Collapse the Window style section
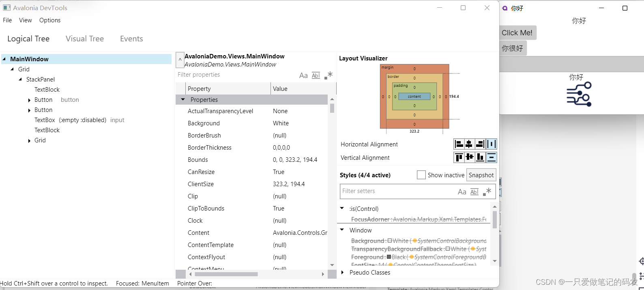This screenshot has width=644, height=290. pyautogui.click(x=342, y=230)
